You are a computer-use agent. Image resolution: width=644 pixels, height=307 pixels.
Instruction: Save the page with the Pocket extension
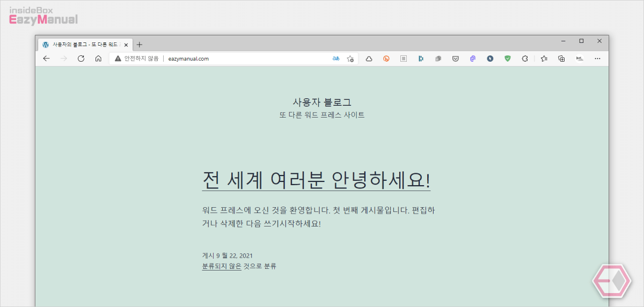pyautogui.click(x=456, y=59)
